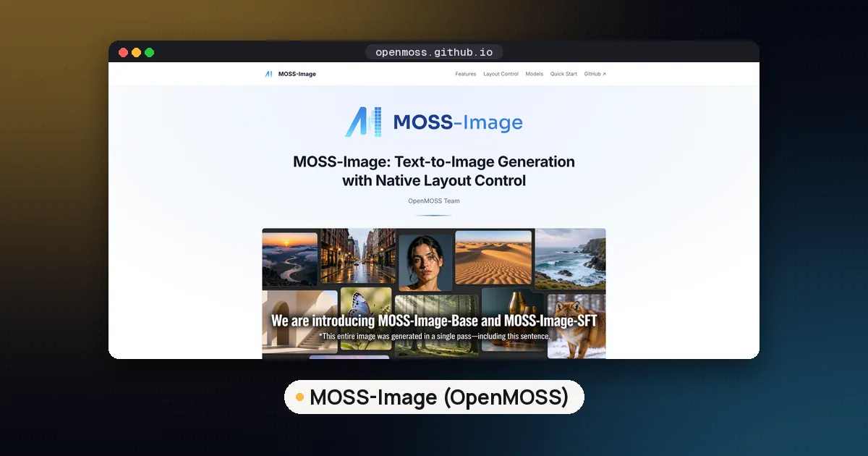Open the rainy city street thumbnail
868x456 pixels.
[x=357, y=256]
